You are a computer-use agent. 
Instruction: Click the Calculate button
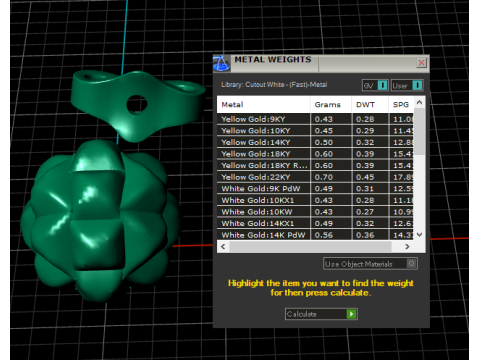(x=321, y=314)
